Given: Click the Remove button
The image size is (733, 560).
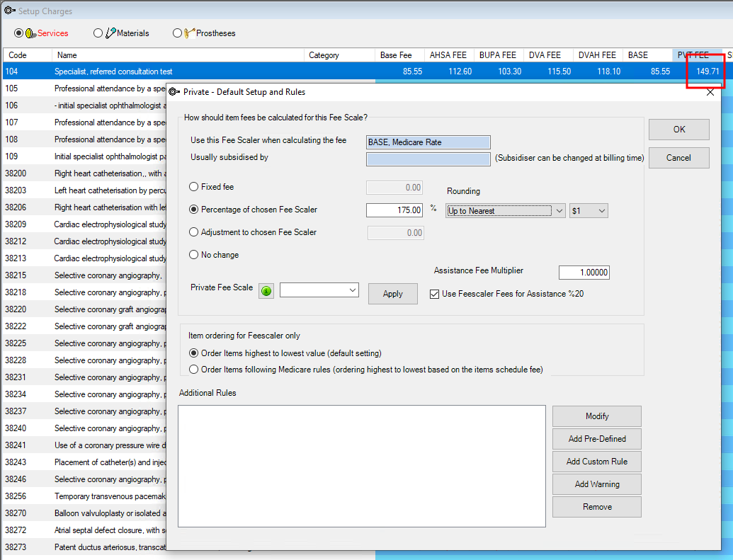Looking at the screenshot, I should pyautogui.click(x=597, y=507).
